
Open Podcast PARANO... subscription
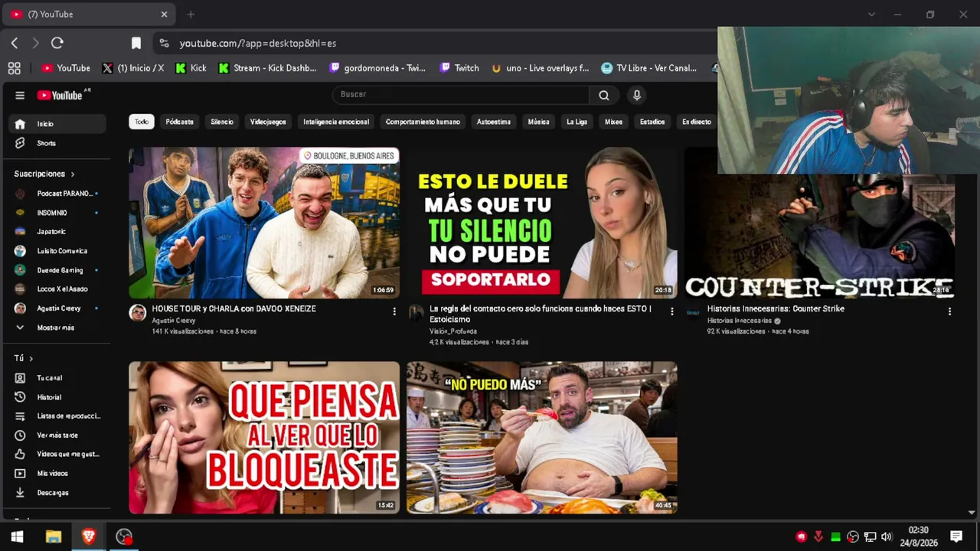(x=57, y=194)
